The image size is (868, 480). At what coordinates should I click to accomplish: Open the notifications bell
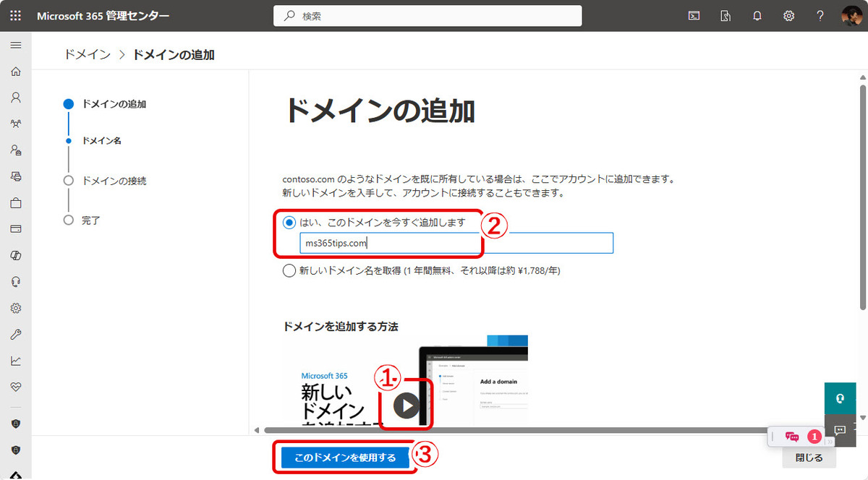coord(757,16)
